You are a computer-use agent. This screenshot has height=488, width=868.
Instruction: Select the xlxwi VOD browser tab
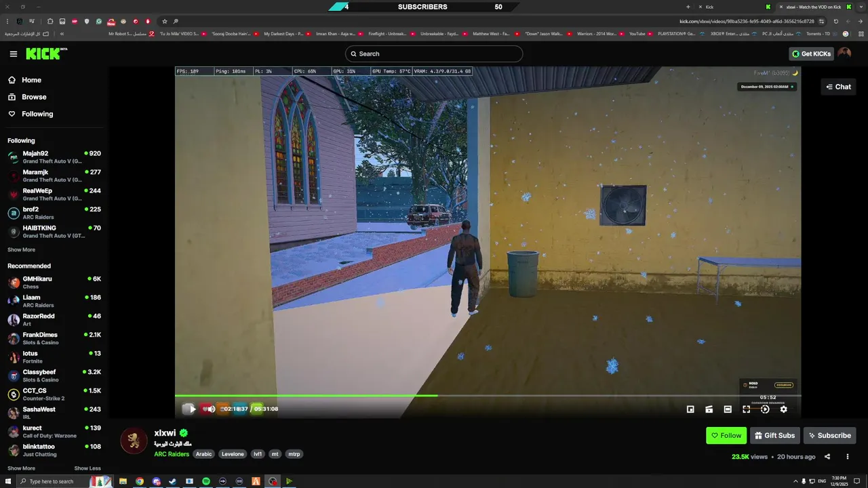coord(814,7)
